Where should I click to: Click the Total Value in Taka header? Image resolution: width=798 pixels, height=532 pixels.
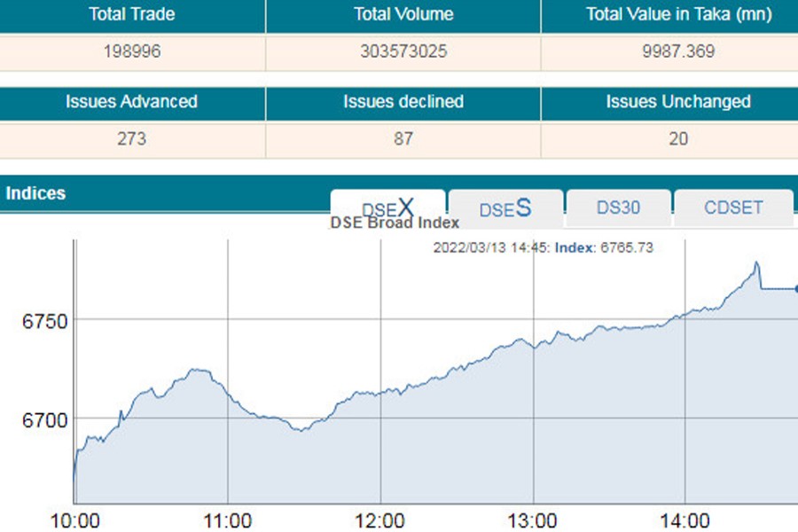click(x=678, y=14)
